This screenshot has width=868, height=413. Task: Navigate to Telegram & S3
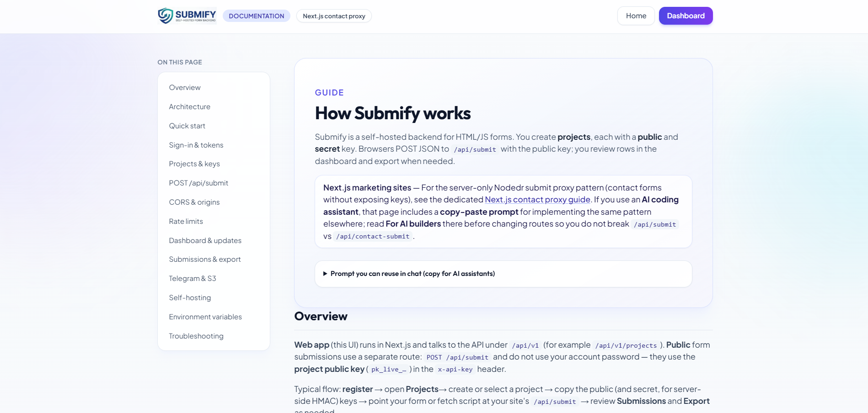point(192,278)
